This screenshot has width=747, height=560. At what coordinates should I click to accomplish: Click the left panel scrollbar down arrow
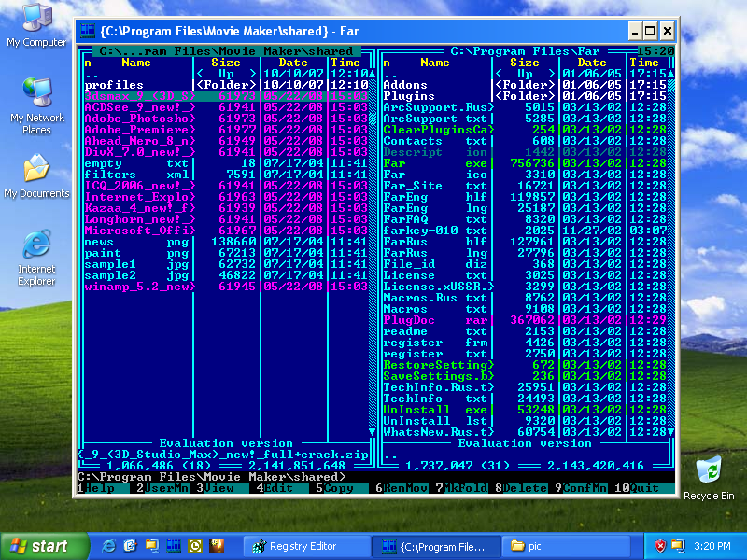[x=372, y=432]
